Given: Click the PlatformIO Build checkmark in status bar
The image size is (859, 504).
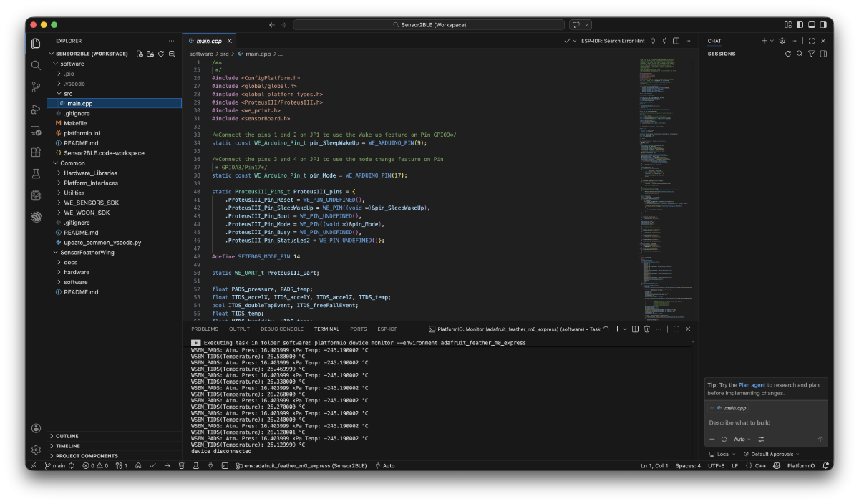Looking at the screenshot, I should [152, 465].
